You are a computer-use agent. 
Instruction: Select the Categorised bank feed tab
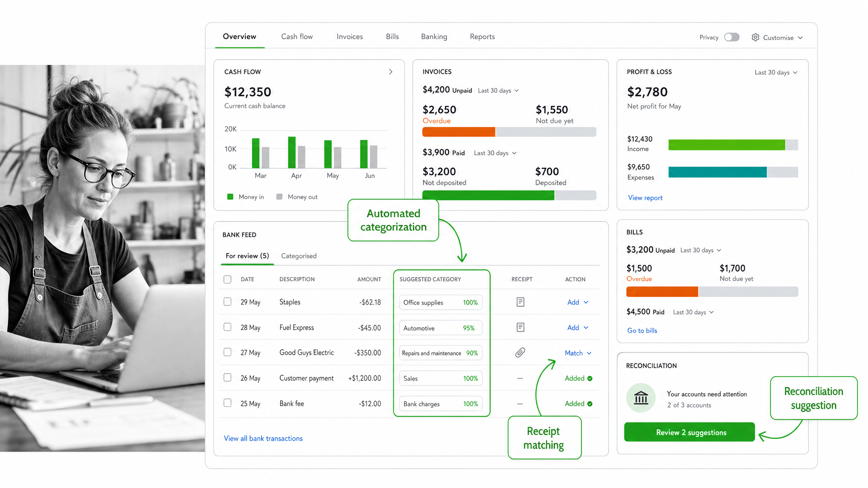[x=299, y=256]
